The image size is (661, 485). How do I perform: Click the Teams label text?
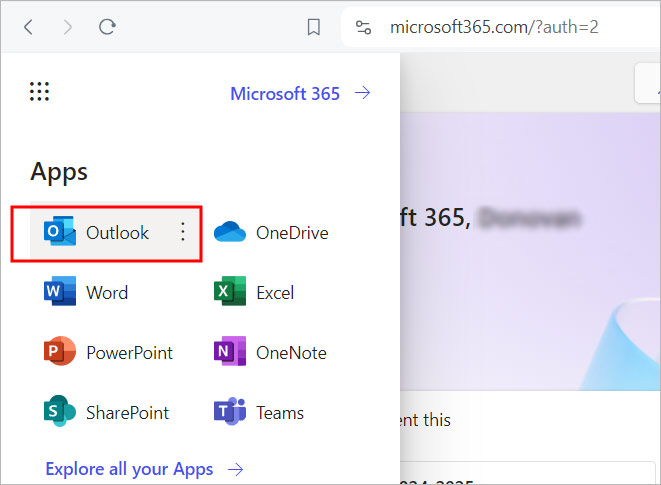pos(280,413)
